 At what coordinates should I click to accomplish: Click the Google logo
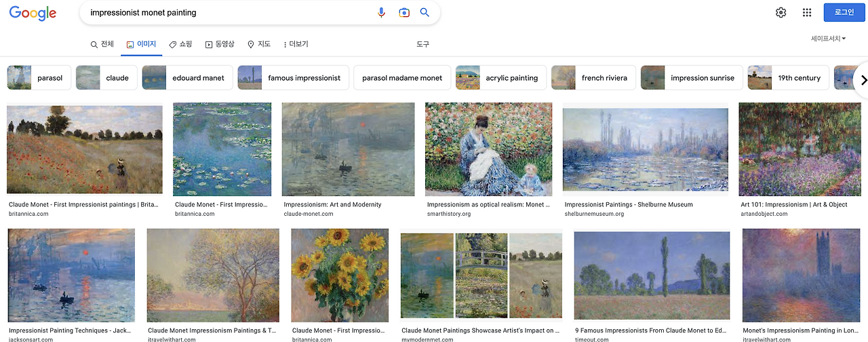pyautogui.click(x=33, y=13)
